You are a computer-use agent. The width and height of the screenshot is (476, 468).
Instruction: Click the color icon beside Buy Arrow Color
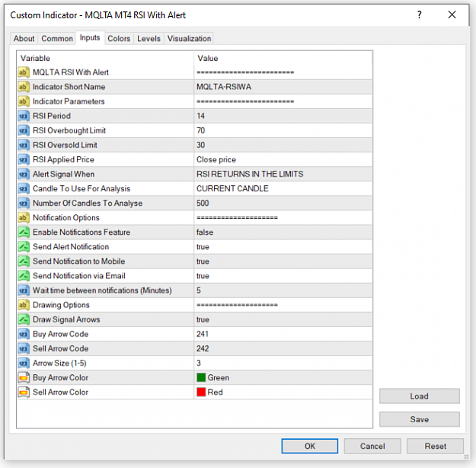tap(24, 378)
